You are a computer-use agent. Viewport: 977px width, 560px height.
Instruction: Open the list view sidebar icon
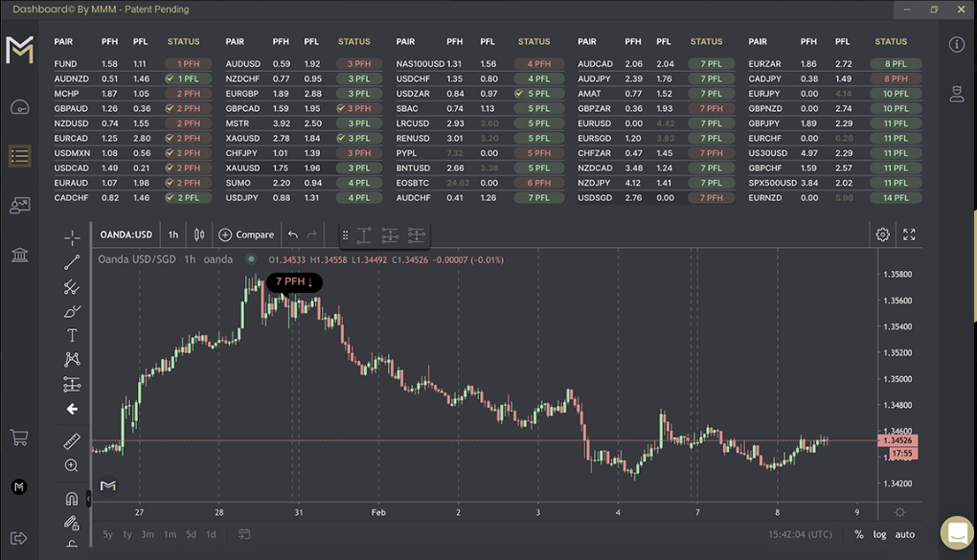coord(19,156)
